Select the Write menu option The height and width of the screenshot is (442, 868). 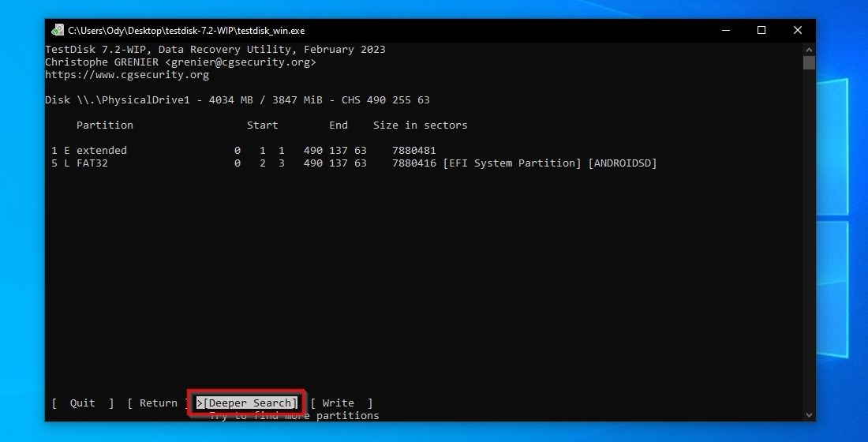click(x=341, y=403)
